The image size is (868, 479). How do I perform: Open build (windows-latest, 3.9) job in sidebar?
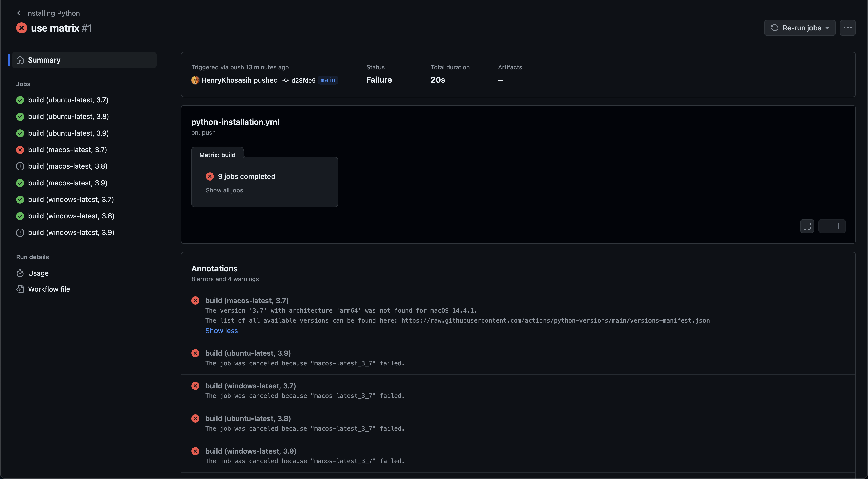(71, 233)
